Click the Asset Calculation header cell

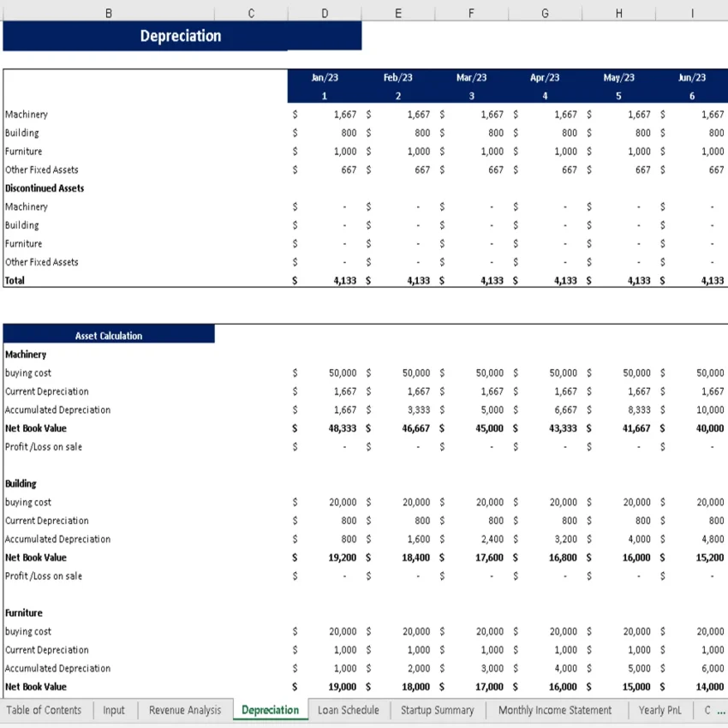coord(110,335)
